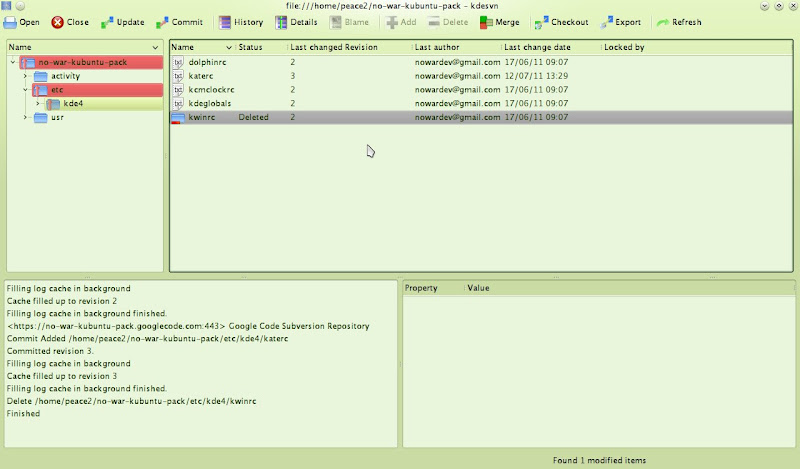Select the kdeglobals file name

(210, 104)
